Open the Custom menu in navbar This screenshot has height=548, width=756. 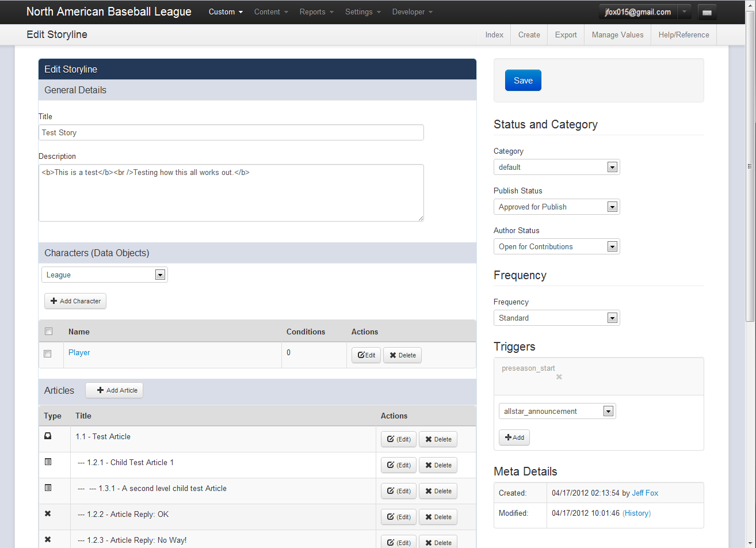(226, 12)
